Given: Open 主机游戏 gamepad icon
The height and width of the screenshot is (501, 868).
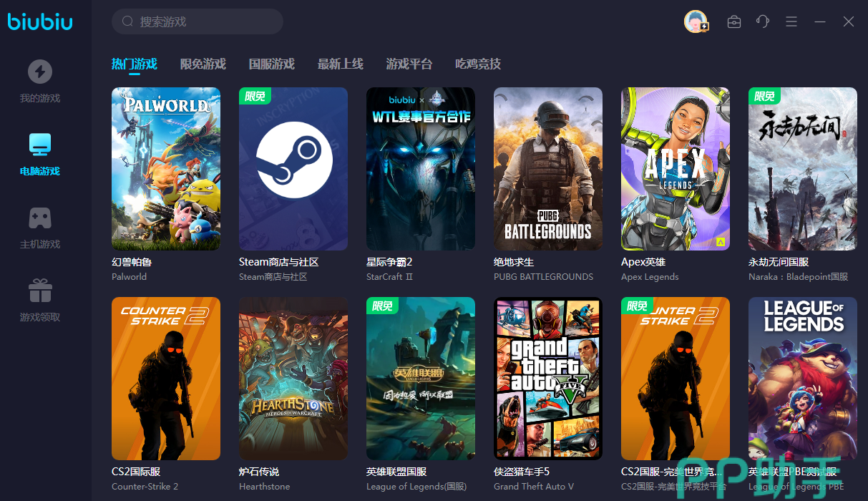Looking at the screenshot, I should click(x=40, y=218).
